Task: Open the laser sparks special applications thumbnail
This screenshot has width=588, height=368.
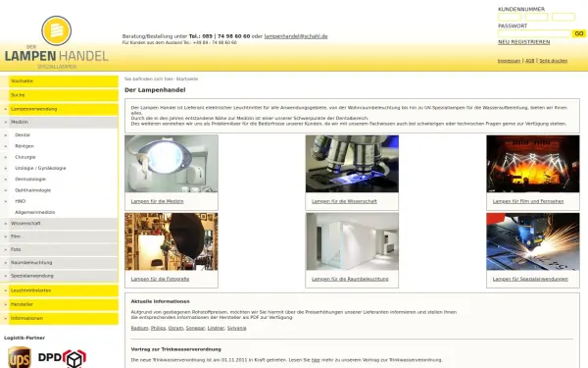Action: click(533, 241)
